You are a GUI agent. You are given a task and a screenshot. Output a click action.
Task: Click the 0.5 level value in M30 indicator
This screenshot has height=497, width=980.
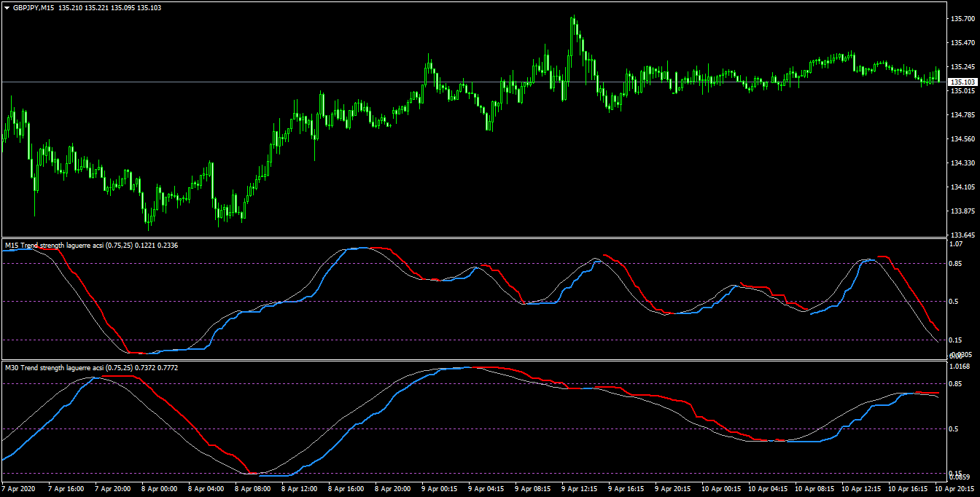955,428
